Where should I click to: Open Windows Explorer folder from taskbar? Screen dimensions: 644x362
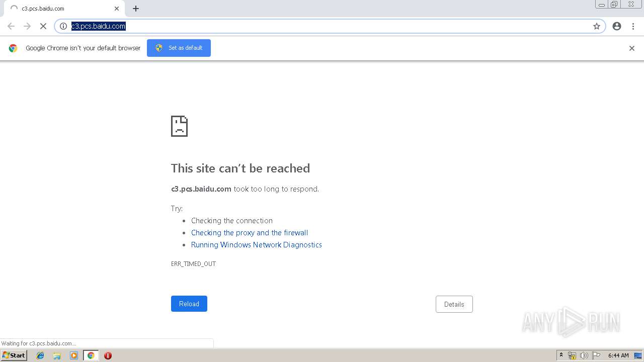click(57, 355)
